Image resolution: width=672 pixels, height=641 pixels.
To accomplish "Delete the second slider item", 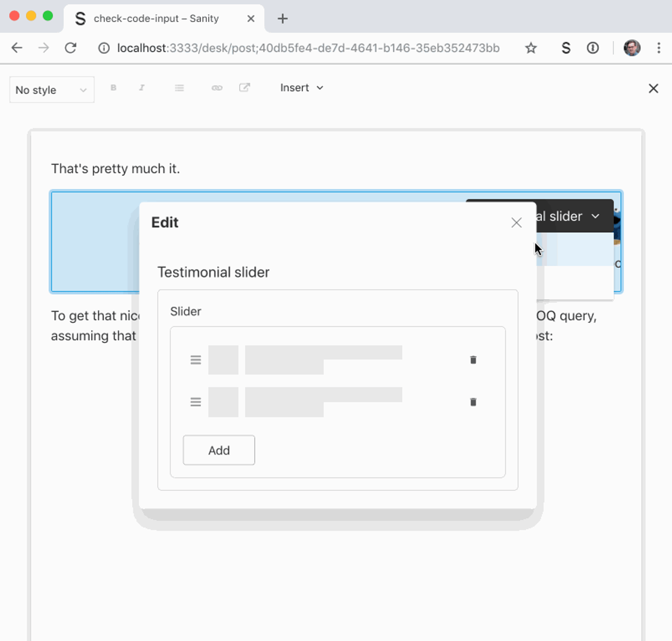I will 473,402.
